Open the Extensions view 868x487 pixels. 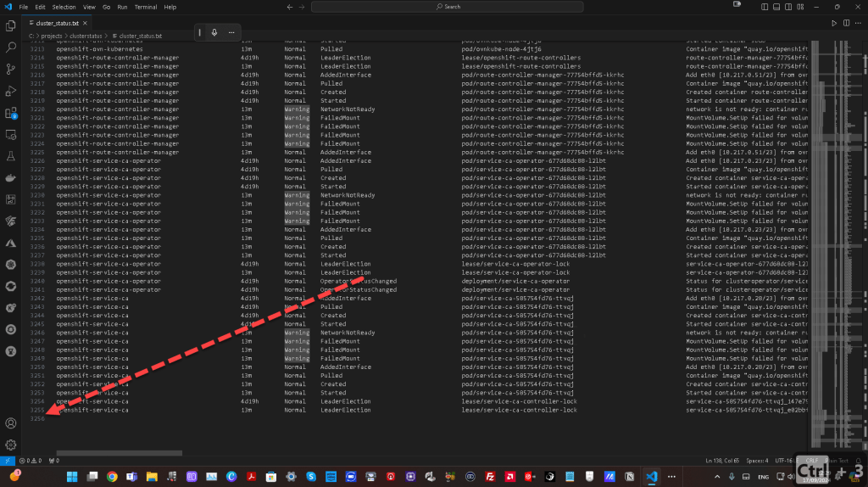pyautogui.click(x=10, y=113)
